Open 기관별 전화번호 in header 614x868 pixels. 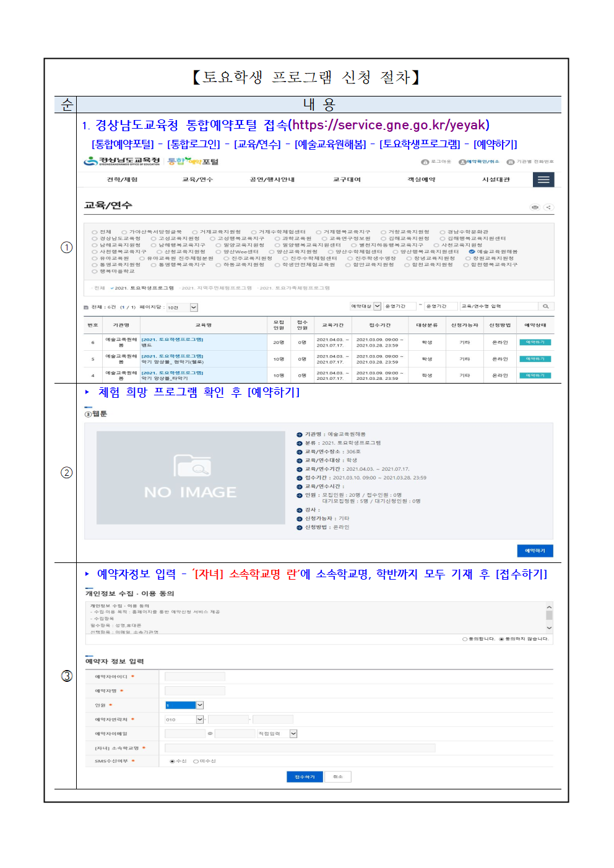pyautogui.click(x=530, y=161)
